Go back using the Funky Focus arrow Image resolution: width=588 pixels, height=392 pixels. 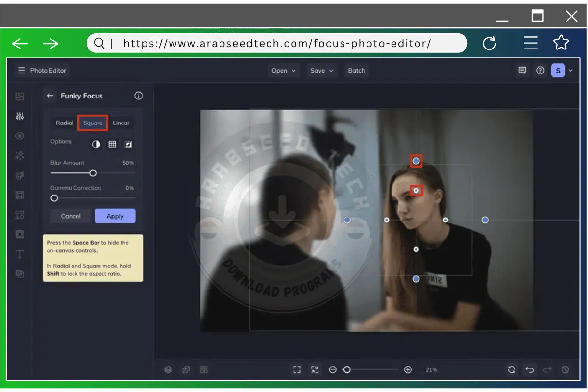(50, 96)
